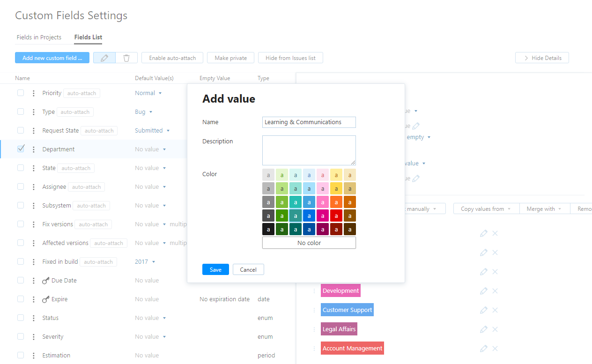Open the drag handle menu for Status row
The width and height of the screenshot is (592, 364).
pyautogui.click(x=34, y=318)
